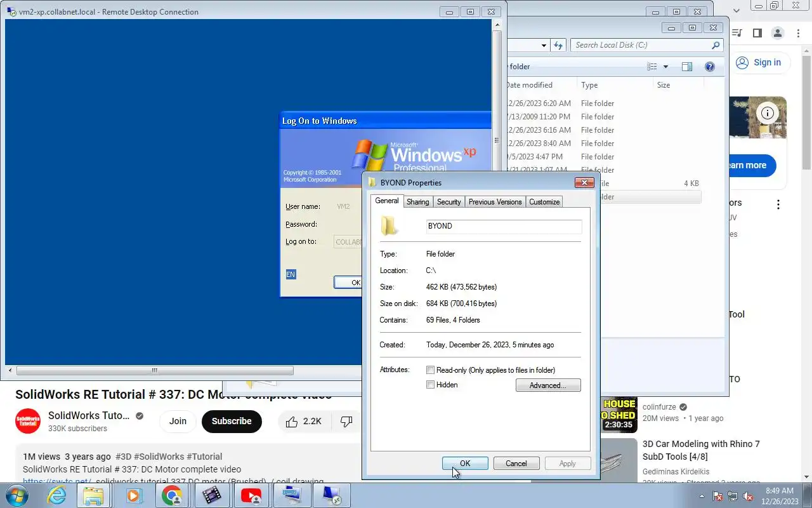Open Chrome three-dot menu

(x=797, y=33)
